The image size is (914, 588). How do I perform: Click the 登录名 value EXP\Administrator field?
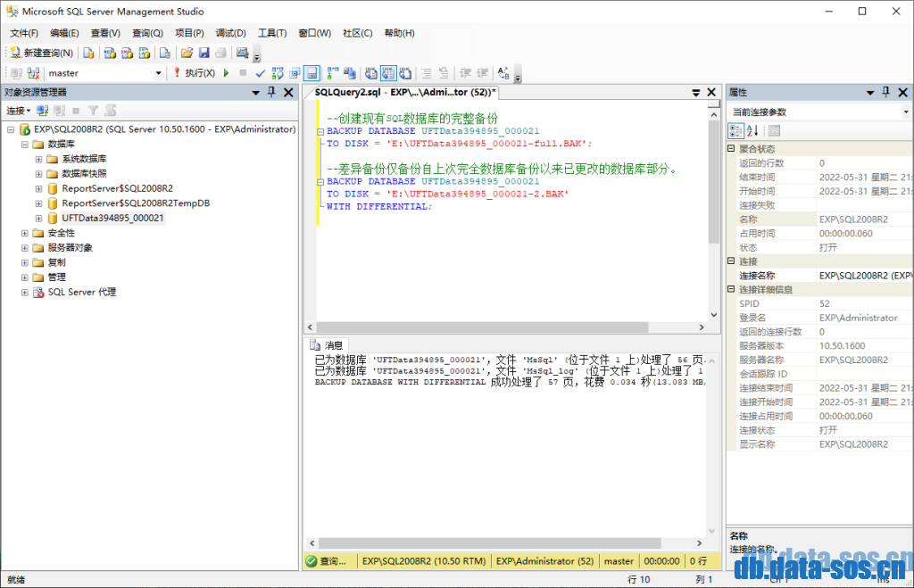(864, 318)
